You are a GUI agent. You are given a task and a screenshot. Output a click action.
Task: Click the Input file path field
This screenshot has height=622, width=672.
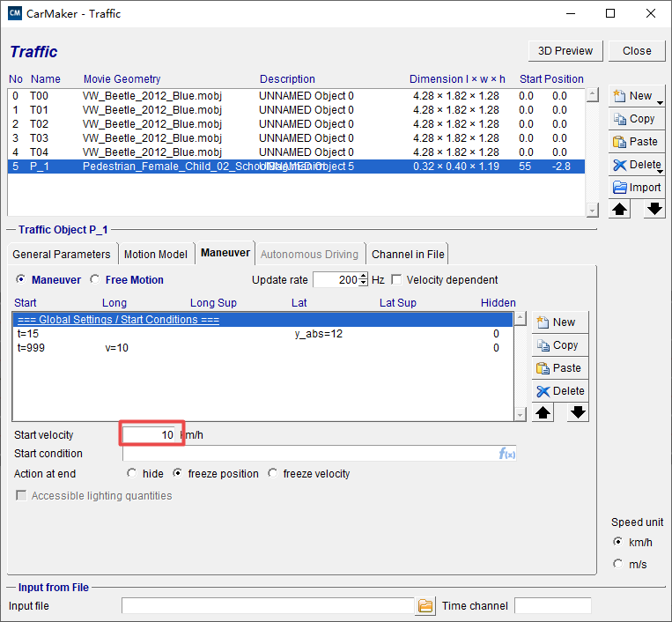[268, 606]
